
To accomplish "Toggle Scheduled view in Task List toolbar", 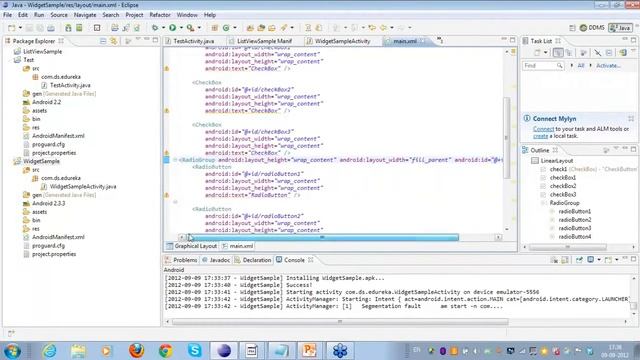I will (569, 53).
